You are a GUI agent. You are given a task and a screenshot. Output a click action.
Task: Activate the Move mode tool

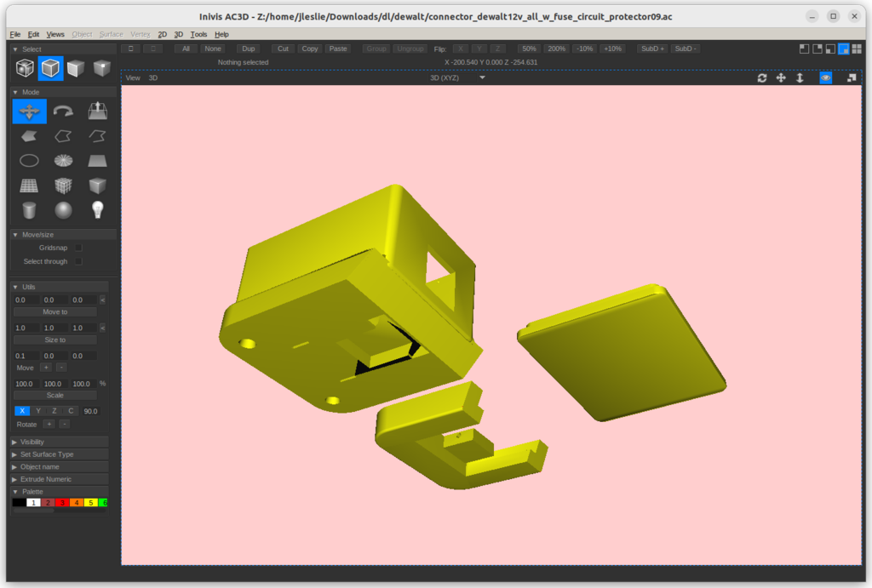30,111
